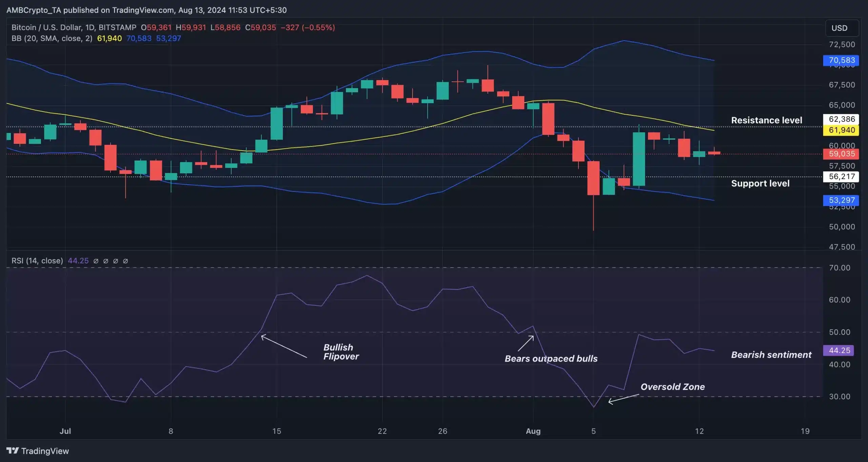Click the RSI (14, close) indicator legend

[37, 261]
